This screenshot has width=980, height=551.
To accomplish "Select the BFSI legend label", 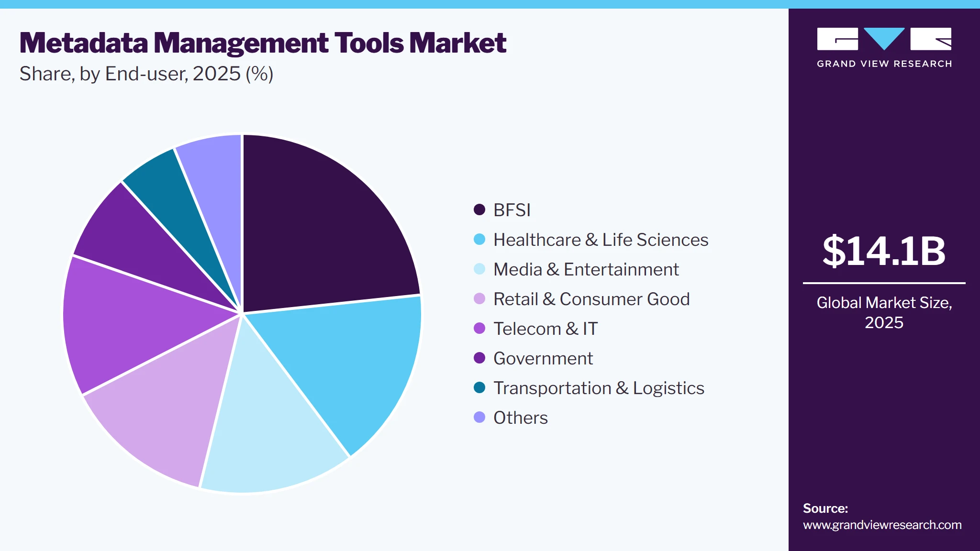I will [x=512, y=210].
